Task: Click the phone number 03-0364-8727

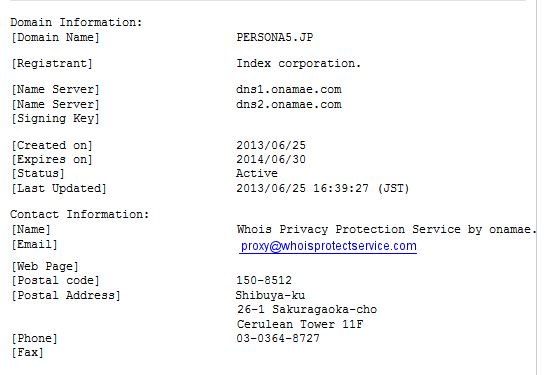Action: click(x=278, y=338)
